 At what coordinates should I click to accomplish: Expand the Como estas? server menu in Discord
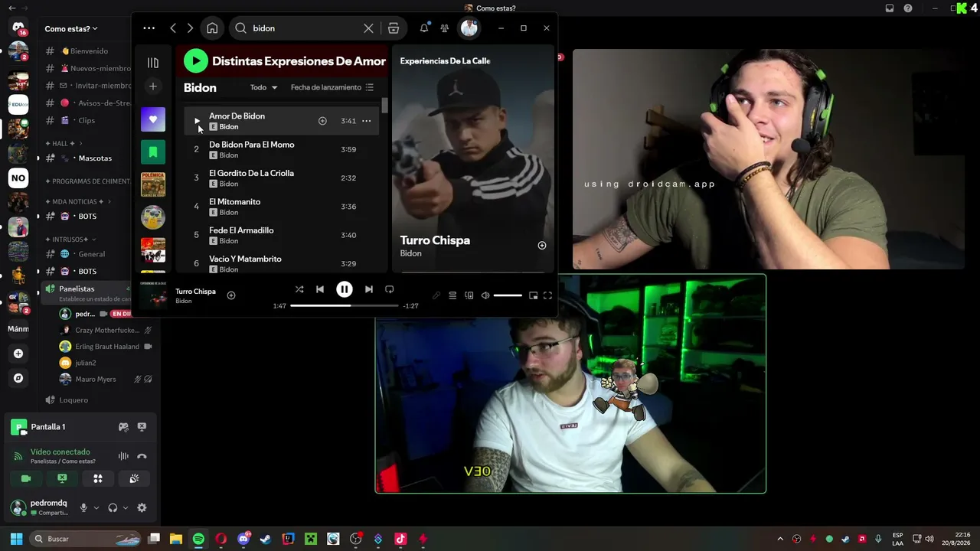71,29
